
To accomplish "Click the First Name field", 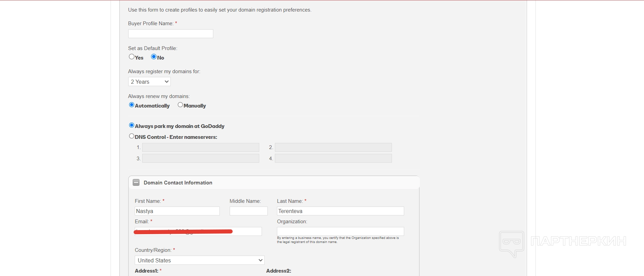I will click(x=177, y=211).
